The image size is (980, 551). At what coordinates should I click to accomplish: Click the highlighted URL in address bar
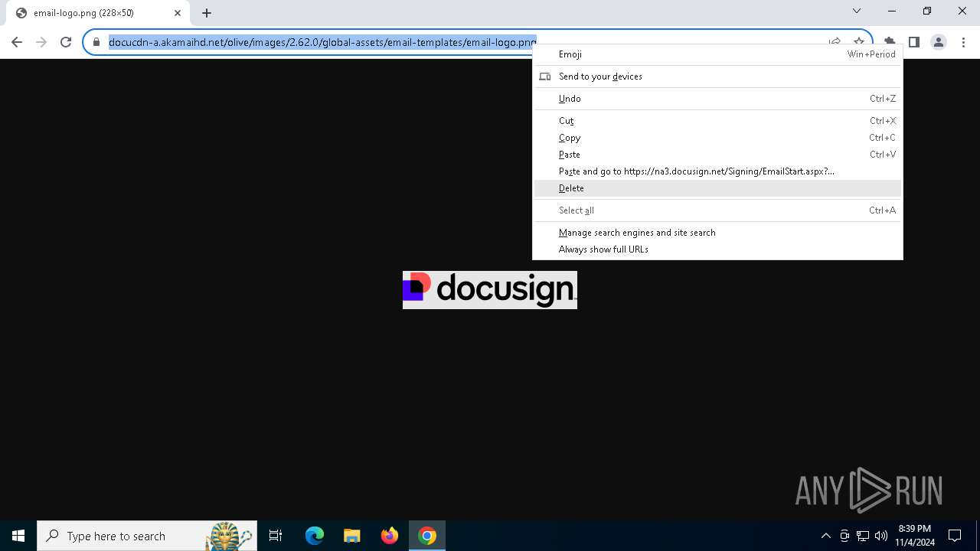pos(322,42)
